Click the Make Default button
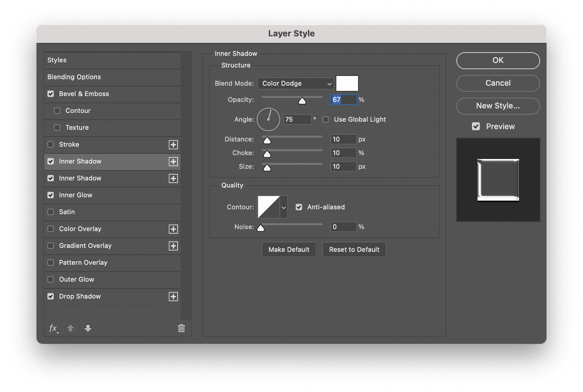This screenshot has width=583, height=392. [x=289, y=250]
